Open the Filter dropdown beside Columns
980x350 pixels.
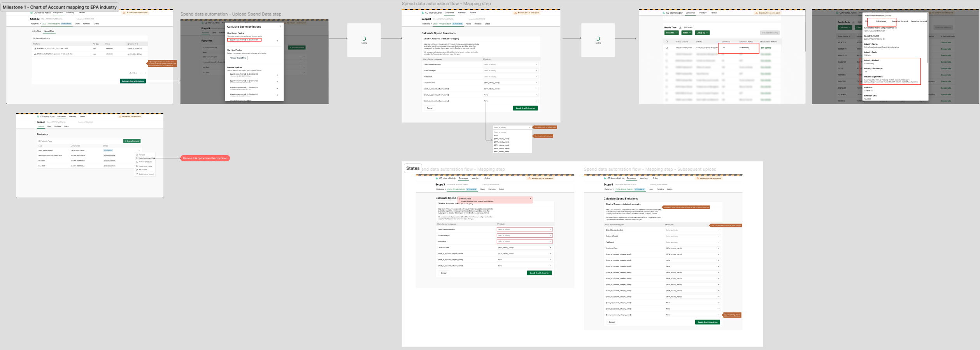pyautogui.click(x=687, y=33)
